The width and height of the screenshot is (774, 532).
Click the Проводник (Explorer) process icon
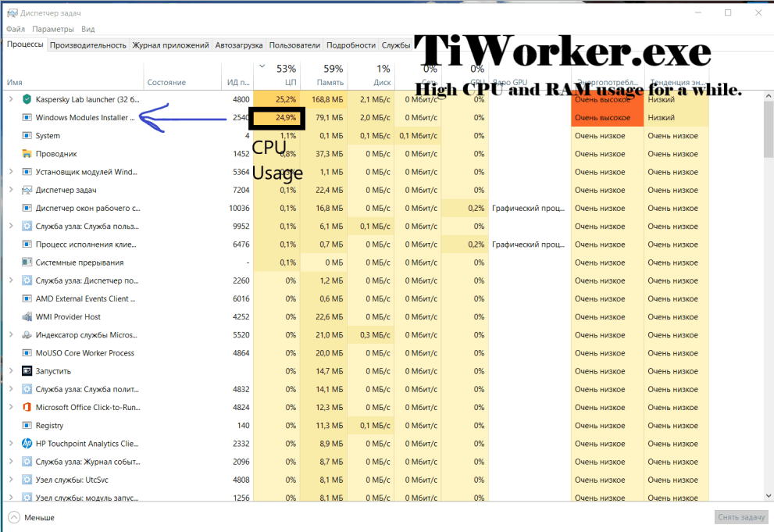point(26,153)
